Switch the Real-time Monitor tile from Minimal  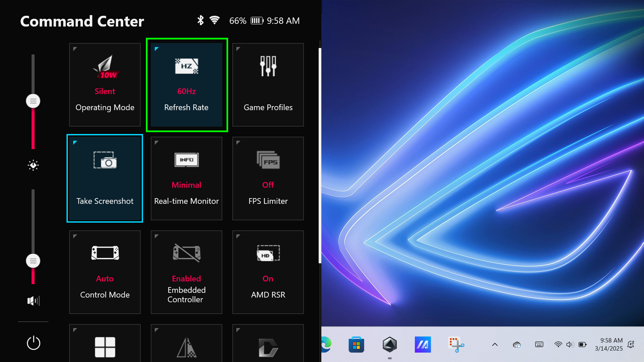coord(186,178)
